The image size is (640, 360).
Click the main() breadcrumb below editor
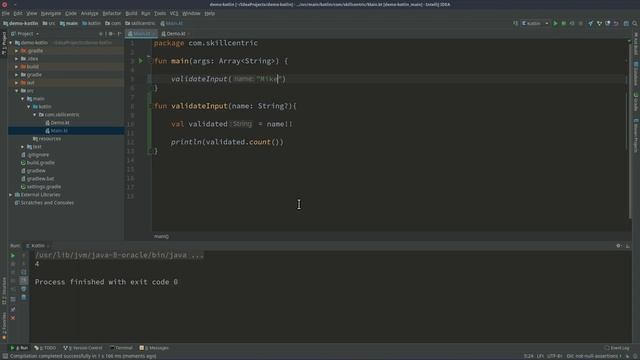(x=161, y=236)
